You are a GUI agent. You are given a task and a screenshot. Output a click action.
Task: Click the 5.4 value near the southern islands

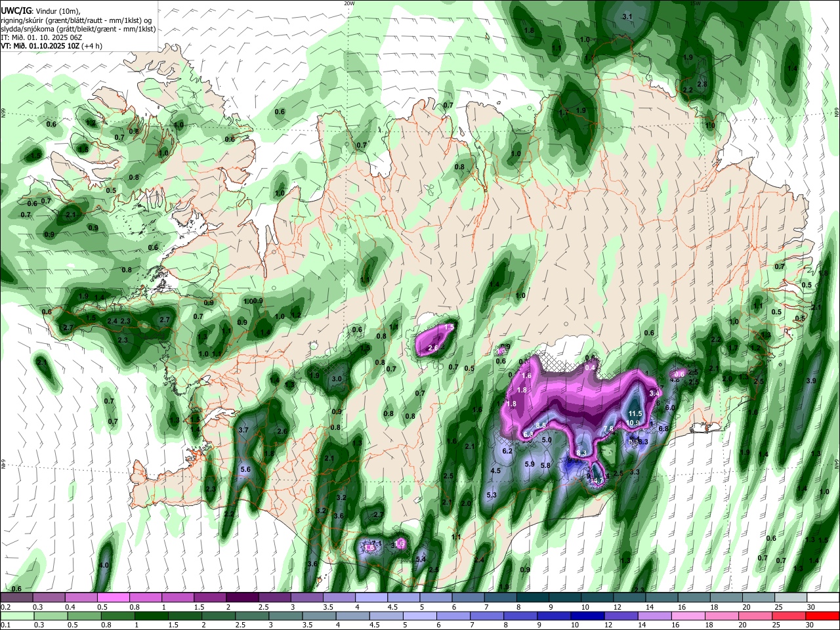(x=421, y=559)
